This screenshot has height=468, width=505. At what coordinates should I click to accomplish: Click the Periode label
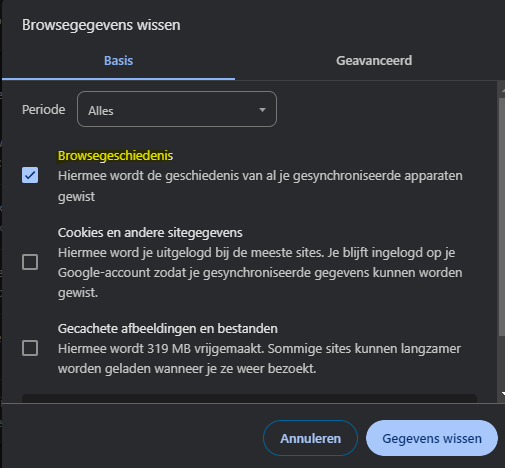pyautogui.click(x=44, y=110)
